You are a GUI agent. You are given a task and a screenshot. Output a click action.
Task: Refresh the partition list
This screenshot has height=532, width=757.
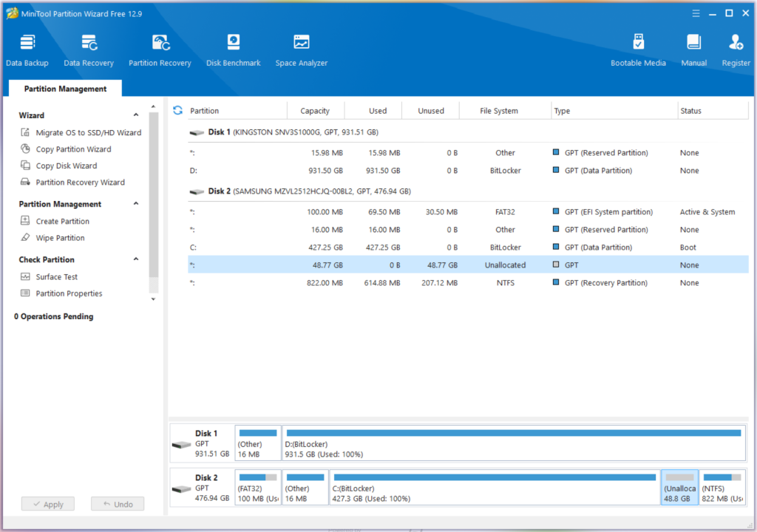177,111
